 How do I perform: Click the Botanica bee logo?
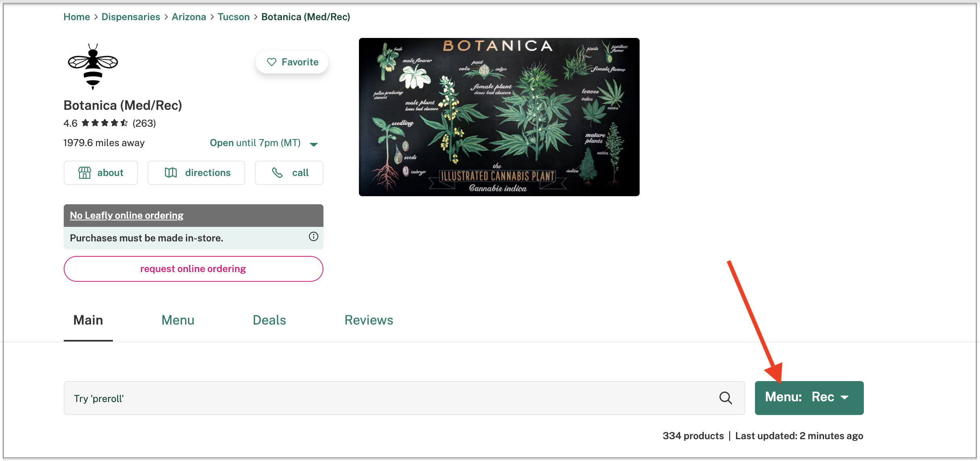93,67
